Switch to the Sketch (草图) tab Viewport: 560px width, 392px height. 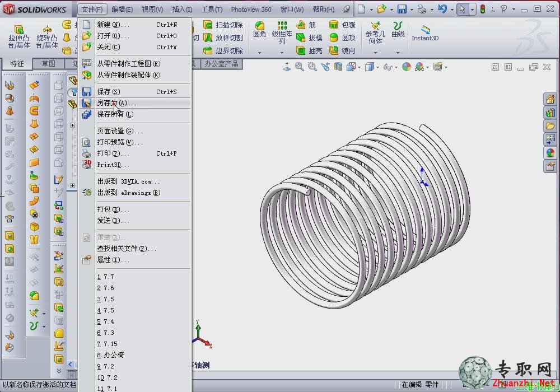pos(49,63)
